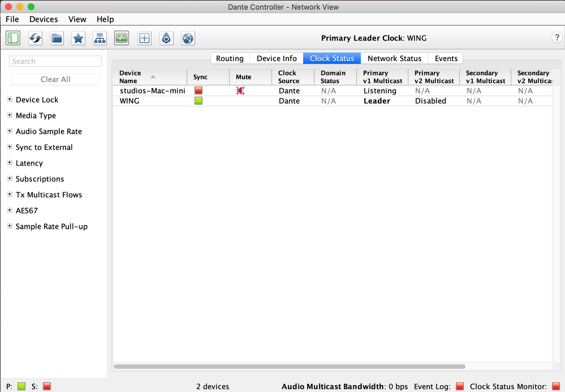Click the filter Search field

[x=55, y=61]
